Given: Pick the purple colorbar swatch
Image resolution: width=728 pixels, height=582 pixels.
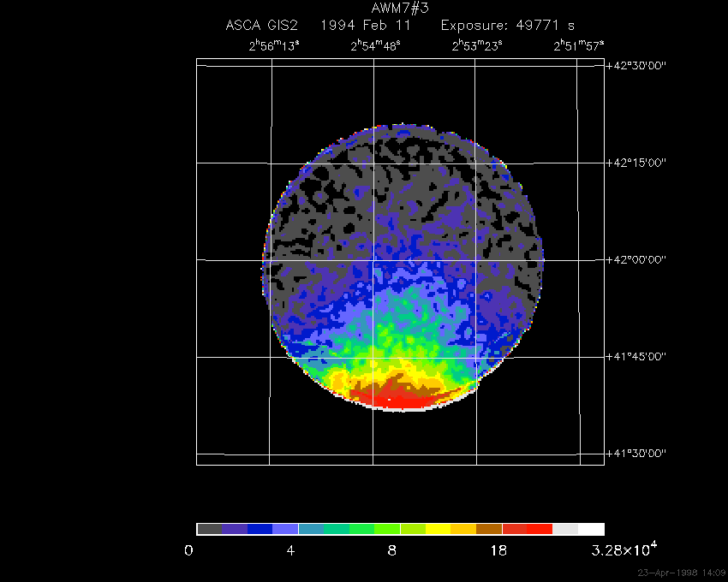Looking at the screenshot, I should point(235,529).
